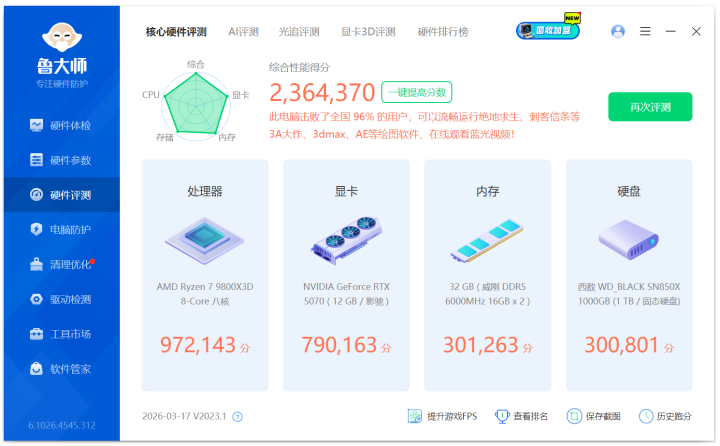Open 硬件参数 in the sidebar

coord(62,160)
